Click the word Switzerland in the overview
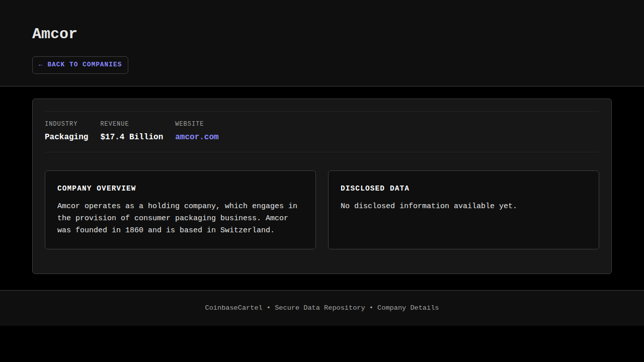The height and width of the screenshot is (362, 644). point(247,230)
